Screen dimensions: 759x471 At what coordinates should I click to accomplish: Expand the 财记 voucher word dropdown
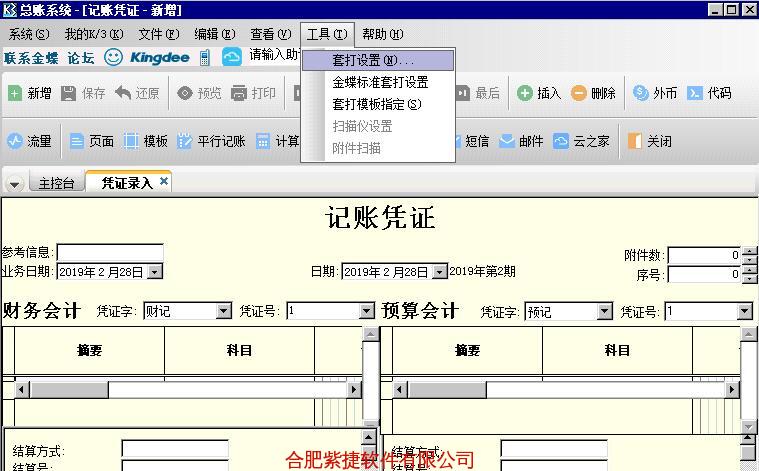[x=224, y=312]
